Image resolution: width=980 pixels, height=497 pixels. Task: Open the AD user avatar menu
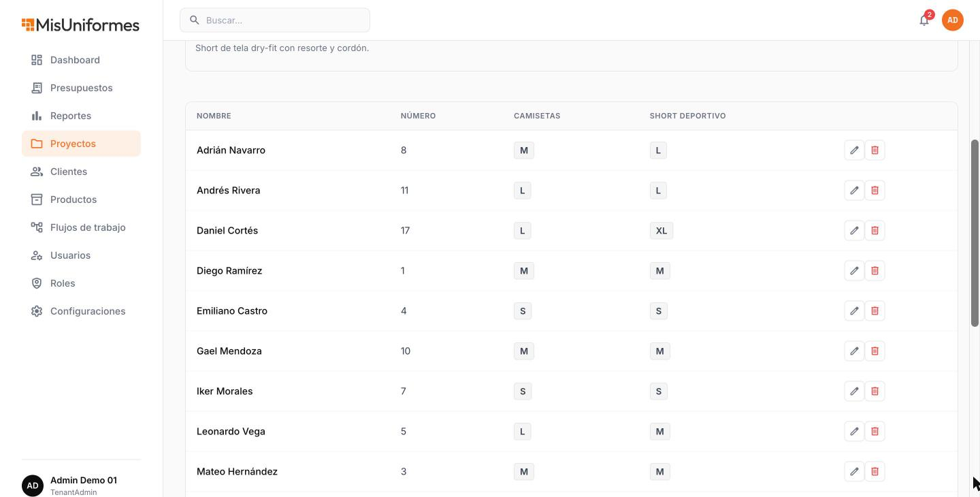pos(953,20)
